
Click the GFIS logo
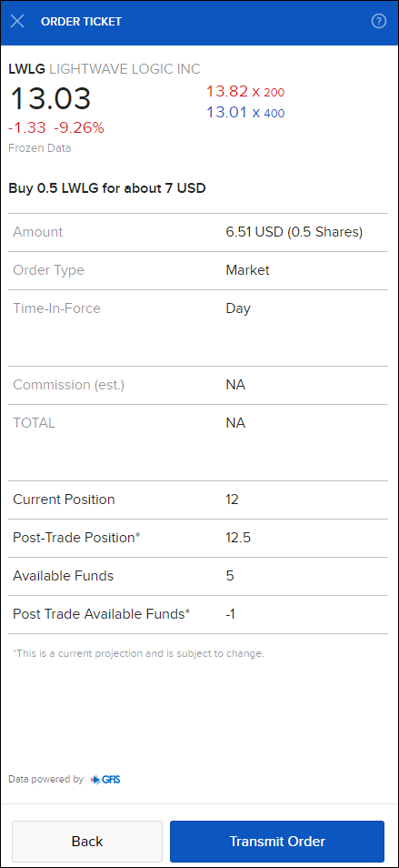tap(105, 780)
